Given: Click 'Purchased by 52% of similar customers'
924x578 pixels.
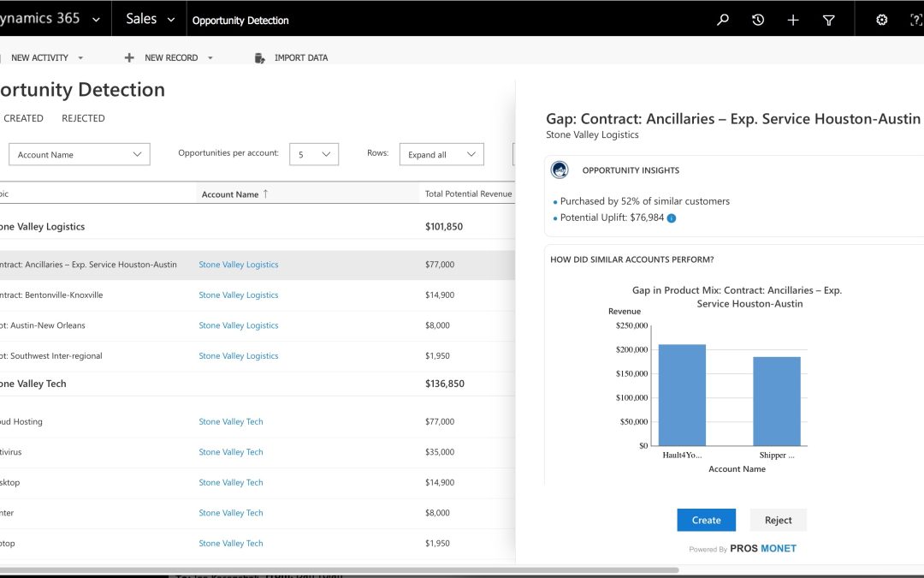Looking at the screenshot, I should 645,201.
